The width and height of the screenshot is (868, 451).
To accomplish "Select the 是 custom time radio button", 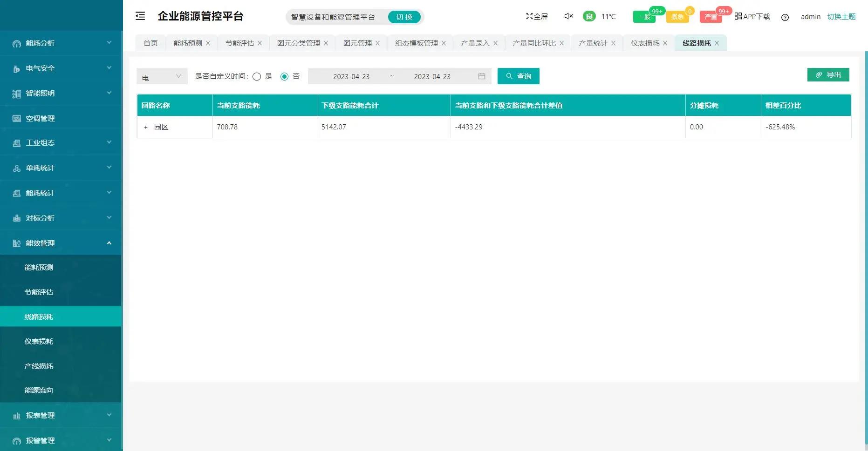I will point(257,76).
